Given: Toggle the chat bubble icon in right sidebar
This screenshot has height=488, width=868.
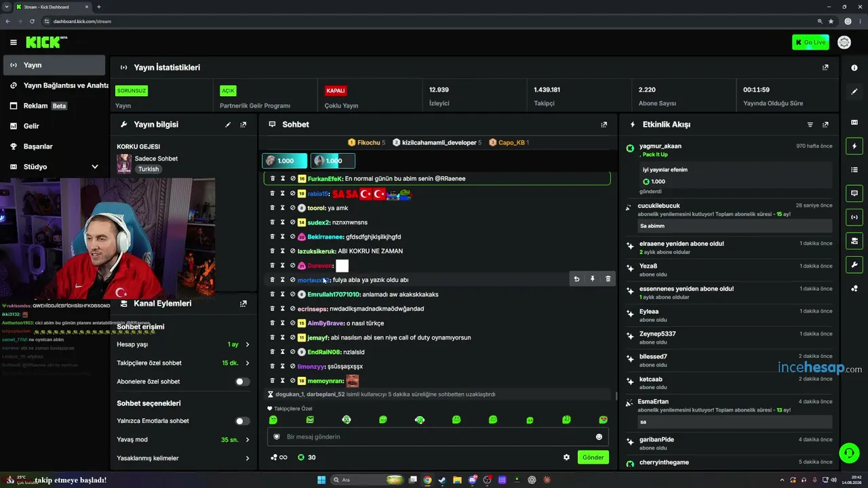Looking at the screenshot, I should [x=854, y=193].
